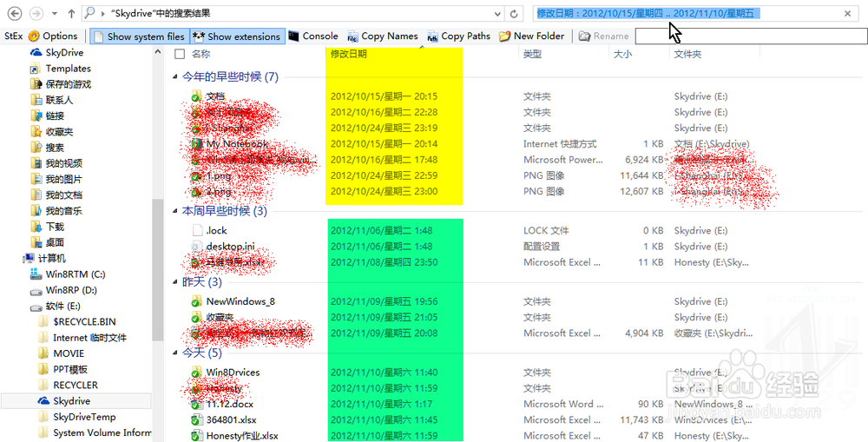Screen dimensions: 868x442
Task: Open 保存的游戏 in the navigation tree
Action: pyautogui.click(x=61, y=84)
